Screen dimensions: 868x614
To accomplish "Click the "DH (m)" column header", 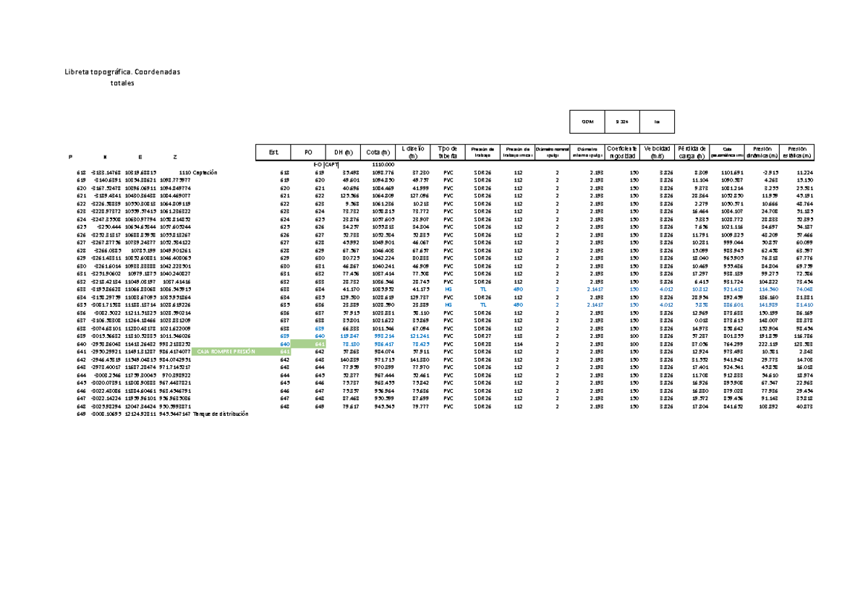I will click(342, 152).
